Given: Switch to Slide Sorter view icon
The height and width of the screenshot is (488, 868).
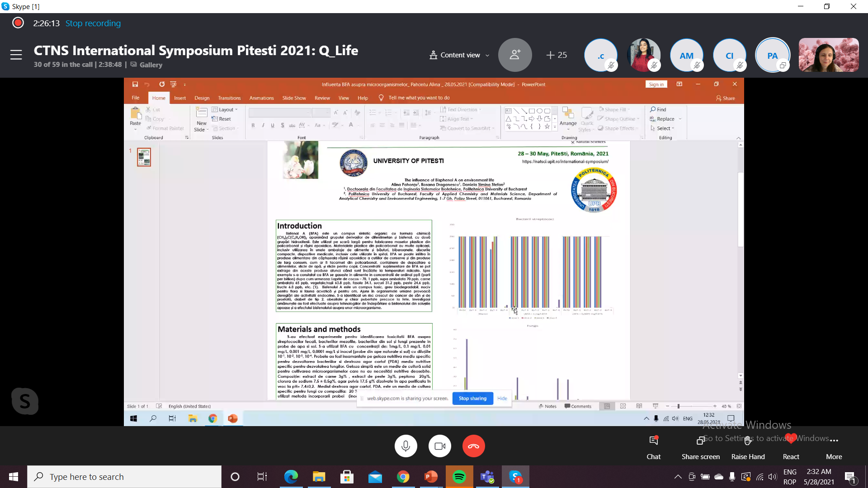Looking at the screenshot, I should tap(623, 406).
